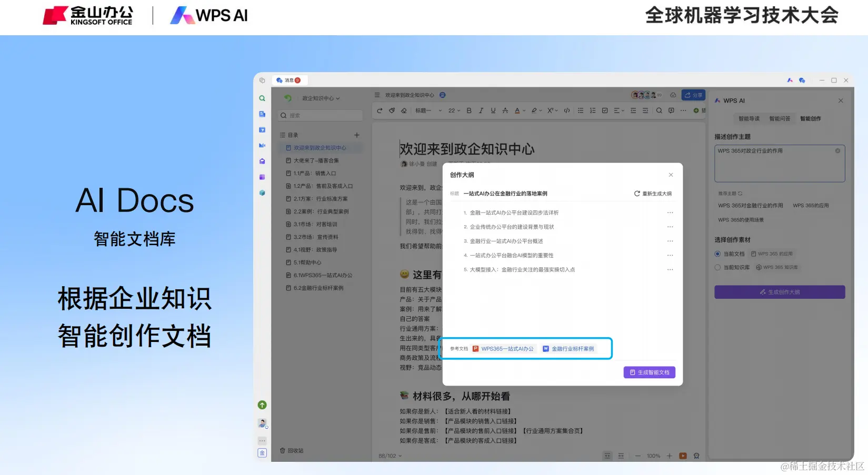This screenshot has width=868, height=475.
Task: Open the search icon in left sidebar
Action: coord(262,98)
